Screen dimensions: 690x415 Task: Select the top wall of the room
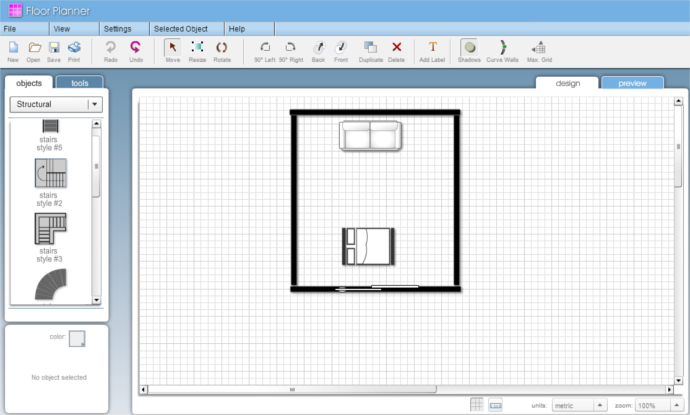(x=375, y=112)
